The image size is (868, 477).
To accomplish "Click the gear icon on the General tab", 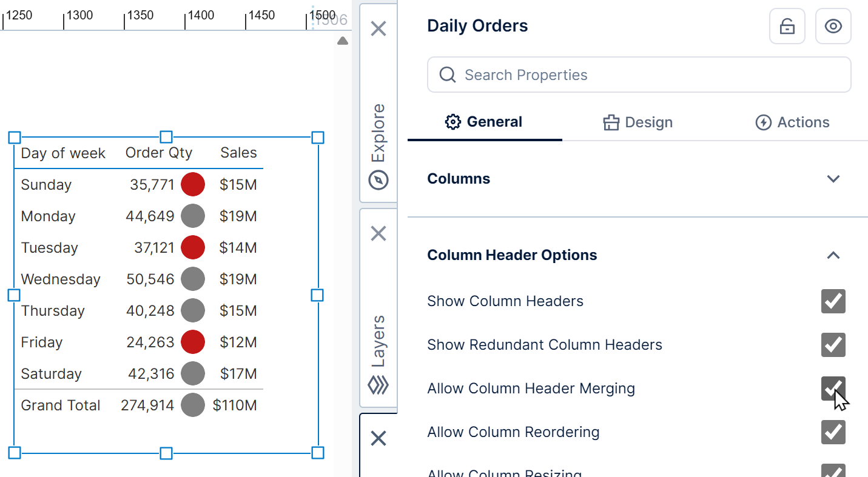I will (x=453, y=122).
